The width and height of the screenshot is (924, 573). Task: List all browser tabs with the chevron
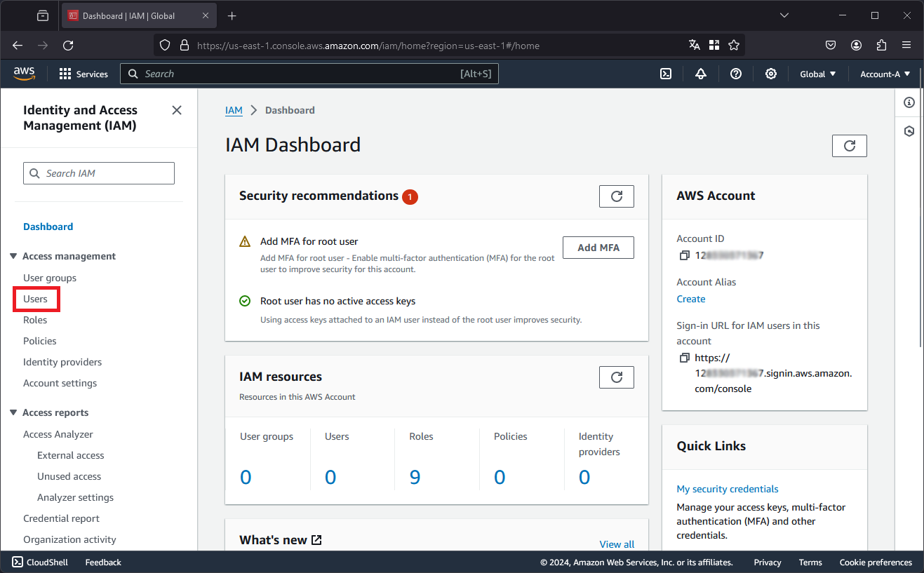tap(784, 15)
